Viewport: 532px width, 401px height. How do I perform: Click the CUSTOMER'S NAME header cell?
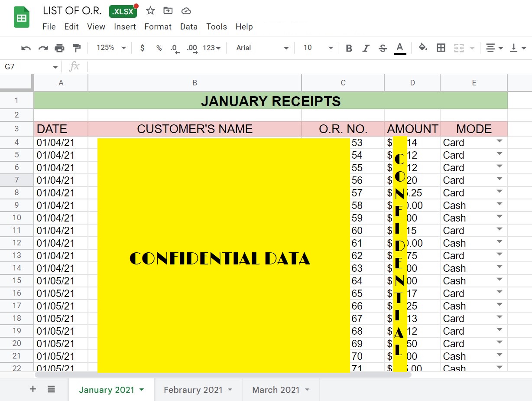tap(195, 129)
